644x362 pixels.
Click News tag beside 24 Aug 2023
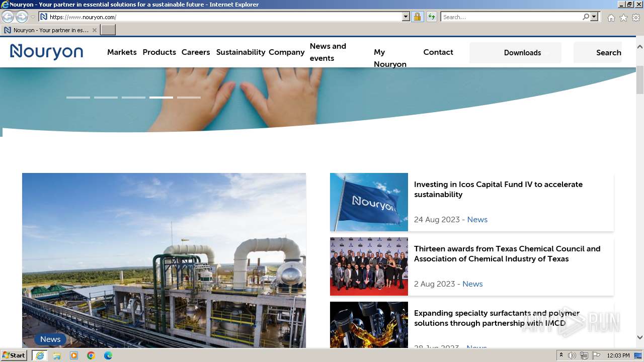[477, 220]
